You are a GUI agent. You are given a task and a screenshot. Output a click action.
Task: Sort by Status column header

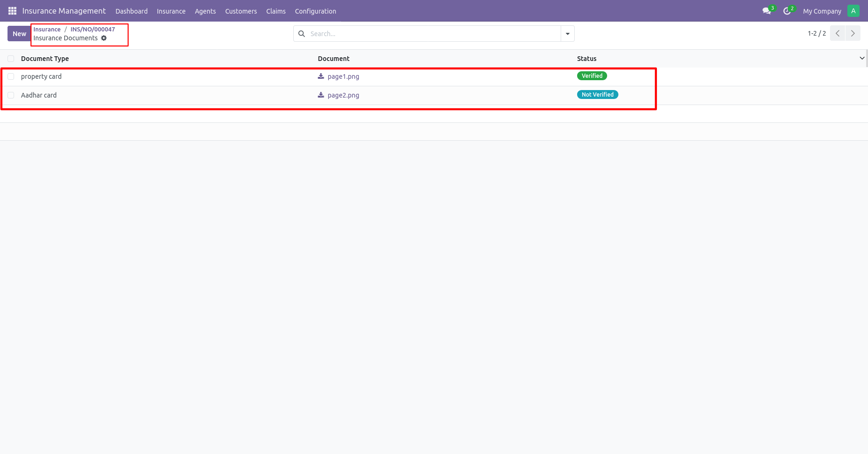pyautogui.click(x=586, y=59)
